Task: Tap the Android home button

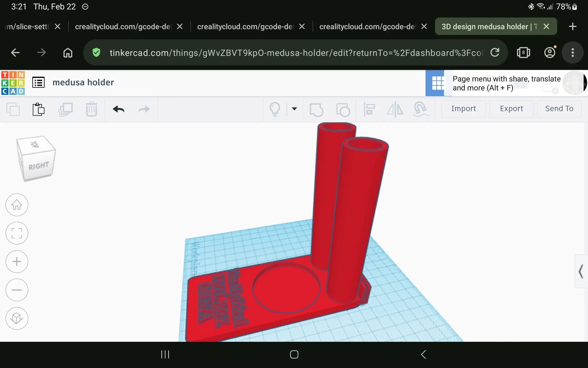Action: pos(294,355)
